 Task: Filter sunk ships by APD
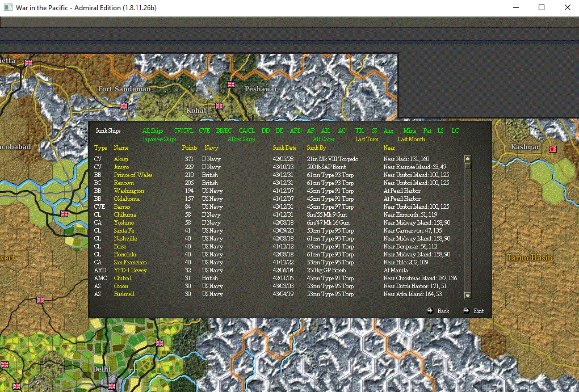[296, 130]
